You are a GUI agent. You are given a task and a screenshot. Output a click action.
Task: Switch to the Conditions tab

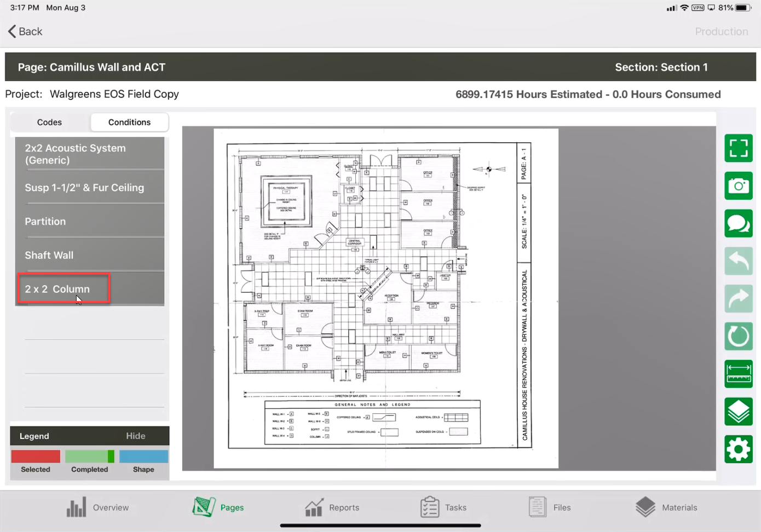coord(129,123)
